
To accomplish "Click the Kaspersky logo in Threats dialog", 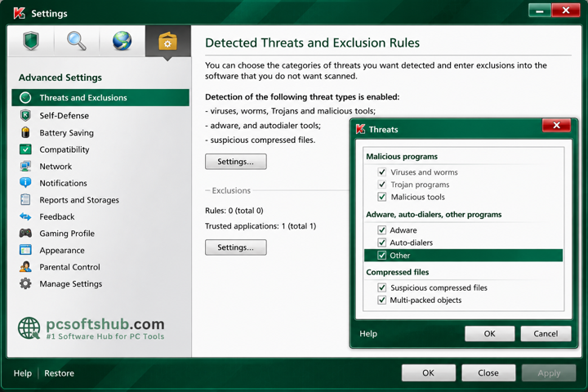I will coord(360,129).
